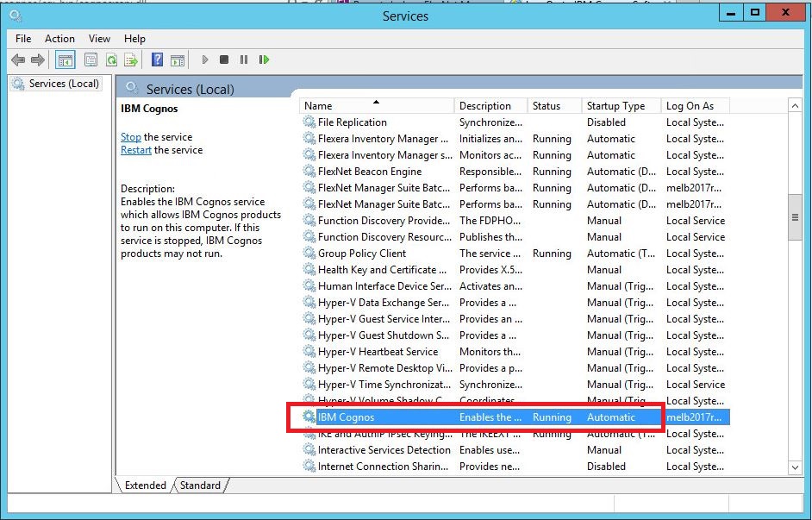Screen dimensions: 812x520
Task: Click gear icon of Interactive Services Detection
Action: [309, 450]
